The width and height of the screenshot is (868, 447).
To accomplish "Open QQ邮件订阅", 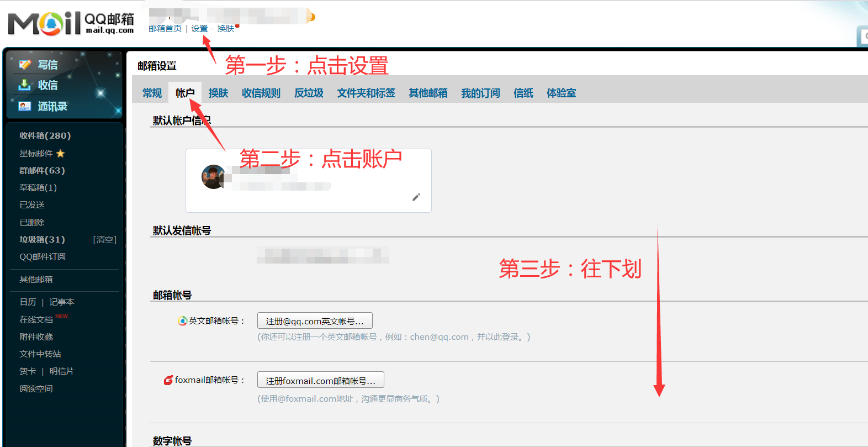I will [x=43, y=256].
